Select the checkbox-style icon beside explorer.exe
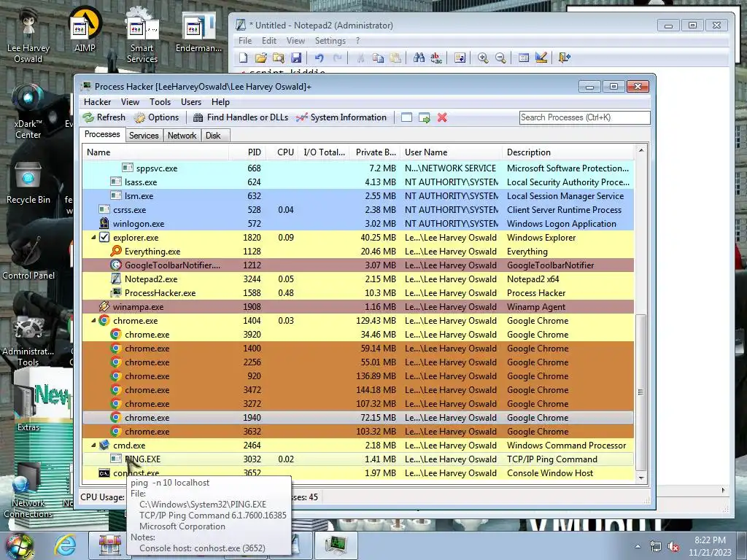 [104, 237]
